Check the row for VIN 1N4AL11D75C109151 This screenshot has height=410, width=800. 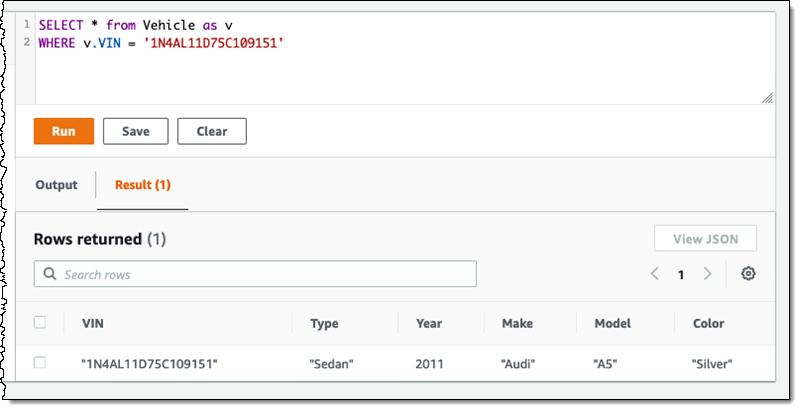coord(40,363)
